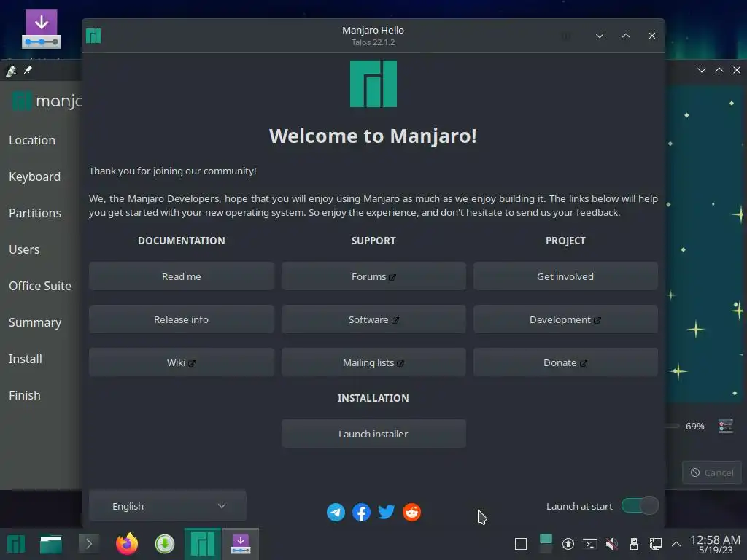Open the Telegram social link icon
Image resolution: width=747 pixels, height=560 pixels.
(x=336, y=513)
